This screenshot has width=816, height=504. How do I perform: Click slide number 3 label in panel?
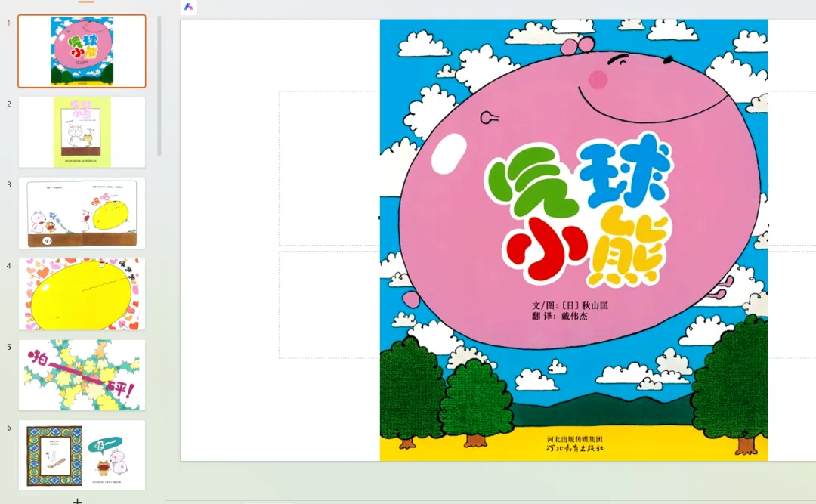click(9, 185)
